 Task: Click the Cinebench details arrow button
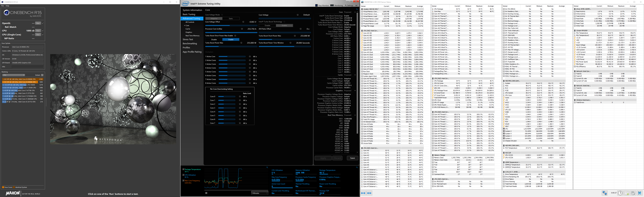coord(42,75)
